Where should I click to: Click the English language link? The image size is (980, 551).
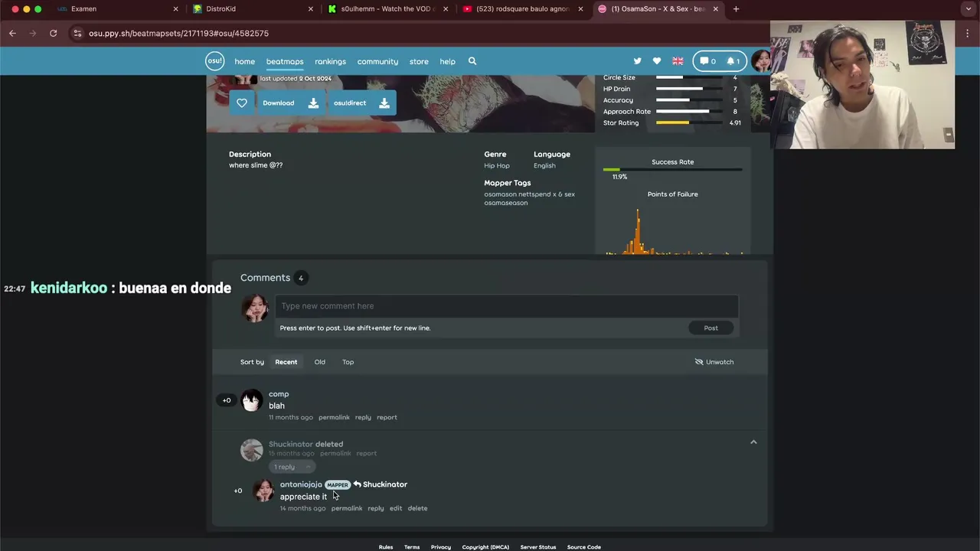(x=544, y=165)
